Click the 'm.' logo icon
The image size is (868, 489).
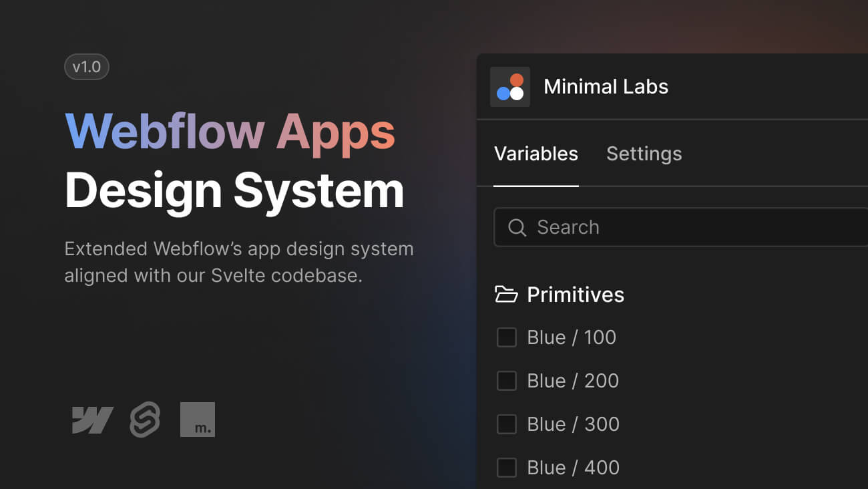198,419
